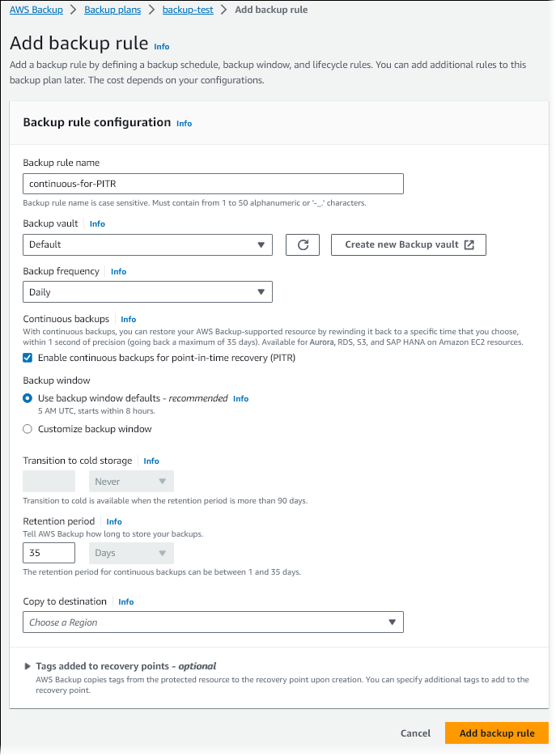This screenshot has height=756, width=556.
Task: Open the cold storage Never dropdown
Action: click(131, 481)
